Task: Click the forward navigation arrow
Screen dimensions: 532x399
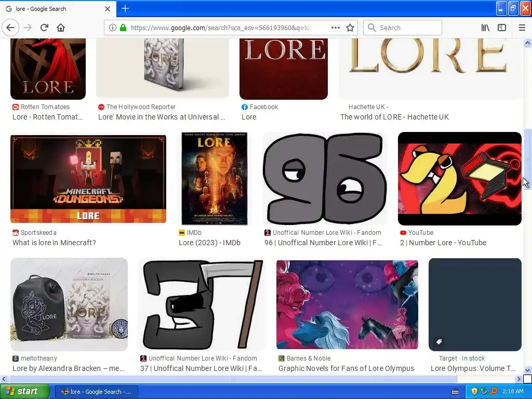Action: tap(28, 28)
